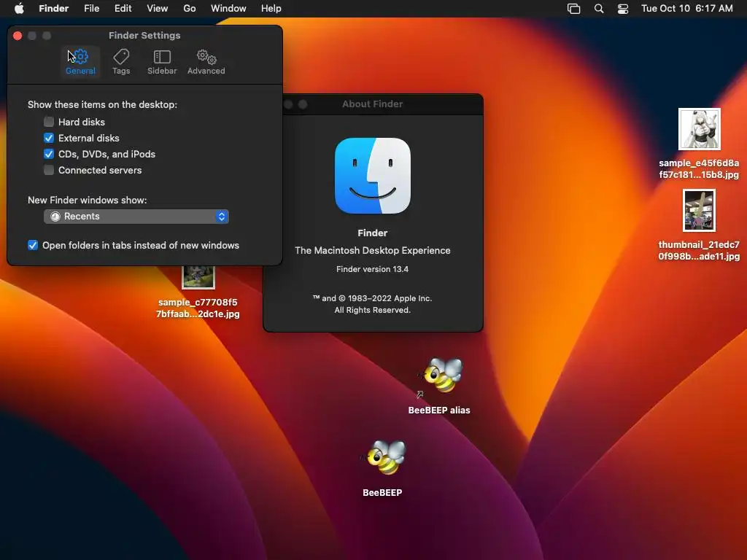Toggle Open folders in tabs checkbox

(32, 245)
